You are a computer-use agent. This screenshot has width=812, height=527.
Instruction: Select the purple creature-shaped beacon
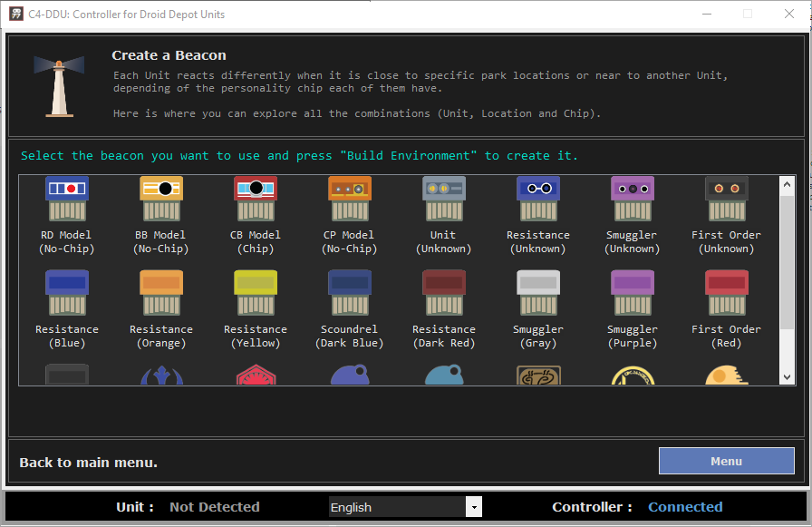coord(350,375)
